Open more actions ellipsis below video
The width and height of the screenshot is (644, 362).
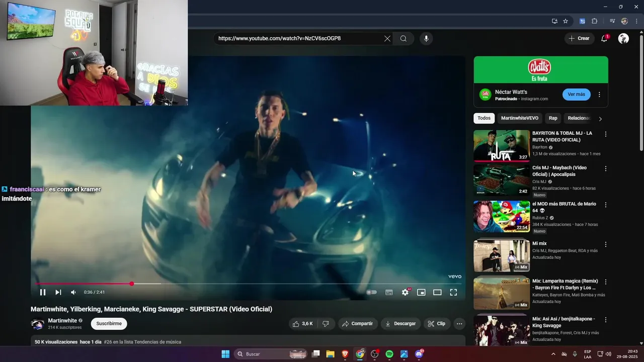click(x=459, y=324)
